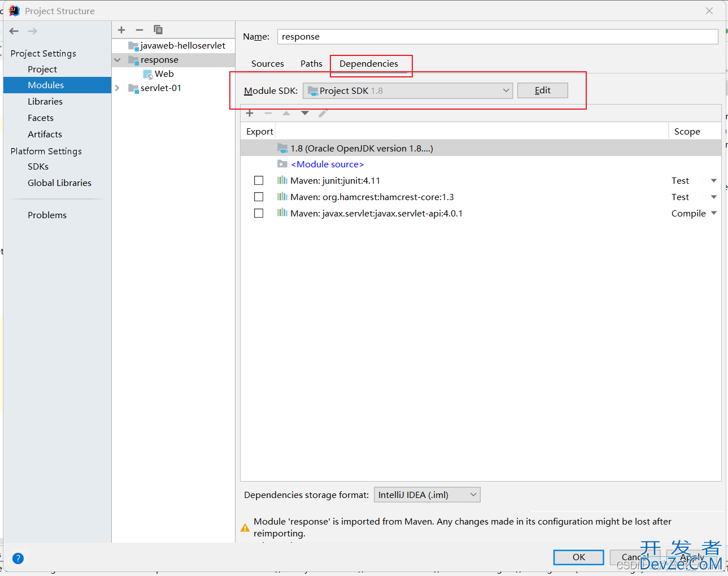Toggle export checkbox for javax.servlet-api:4.0.1
The height and width of the screenshot is (576, 728).
coord(259,213)
